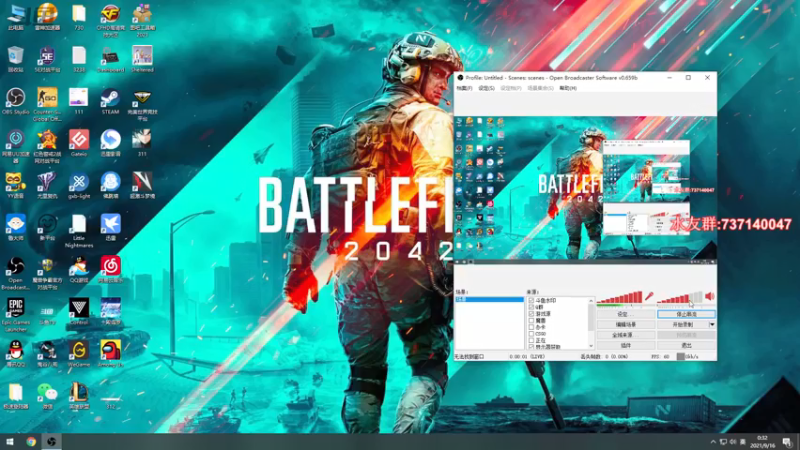Click the 插件 plugins button
Screen dimensions: 800x450
coord(626,345)
